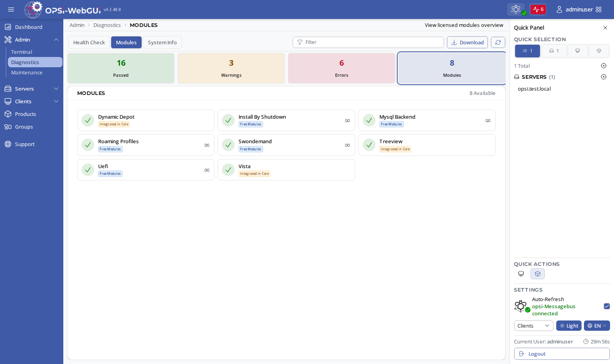Open the Clients dropdown in settings
The height and width of the screenshot is (364, 614).
534,326
